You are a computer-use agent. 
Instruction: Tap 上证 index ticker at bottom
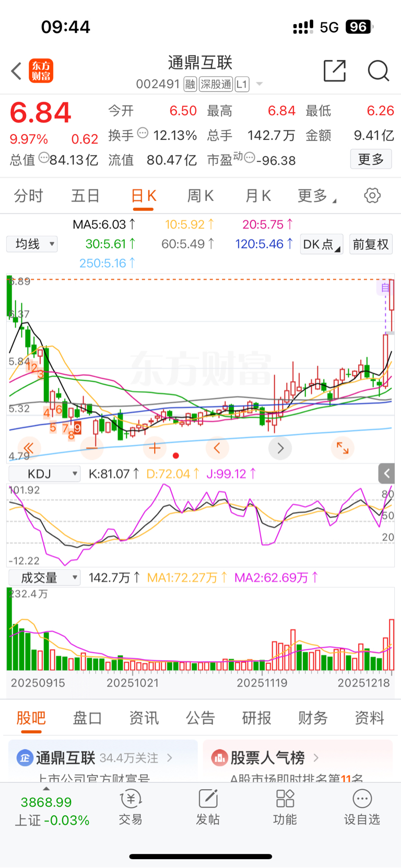coord(52,811)
